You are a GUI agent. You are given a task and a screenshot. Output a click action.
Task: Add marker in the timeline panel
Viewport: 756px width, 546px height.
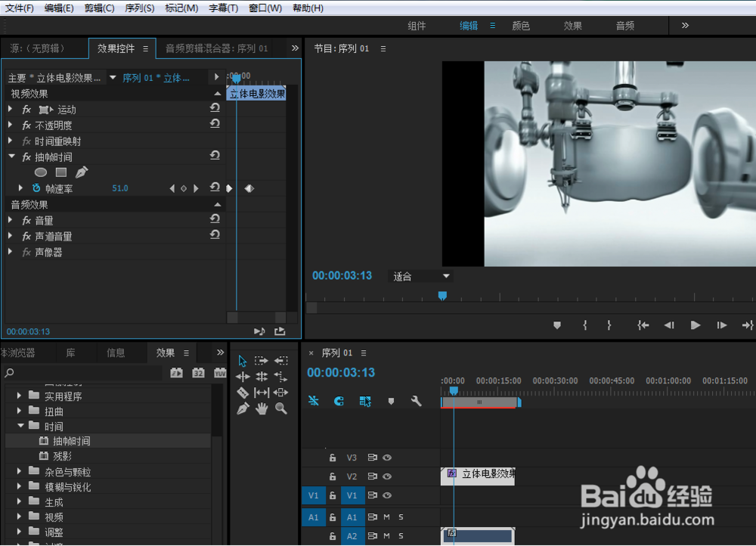[x=391, y=401]
